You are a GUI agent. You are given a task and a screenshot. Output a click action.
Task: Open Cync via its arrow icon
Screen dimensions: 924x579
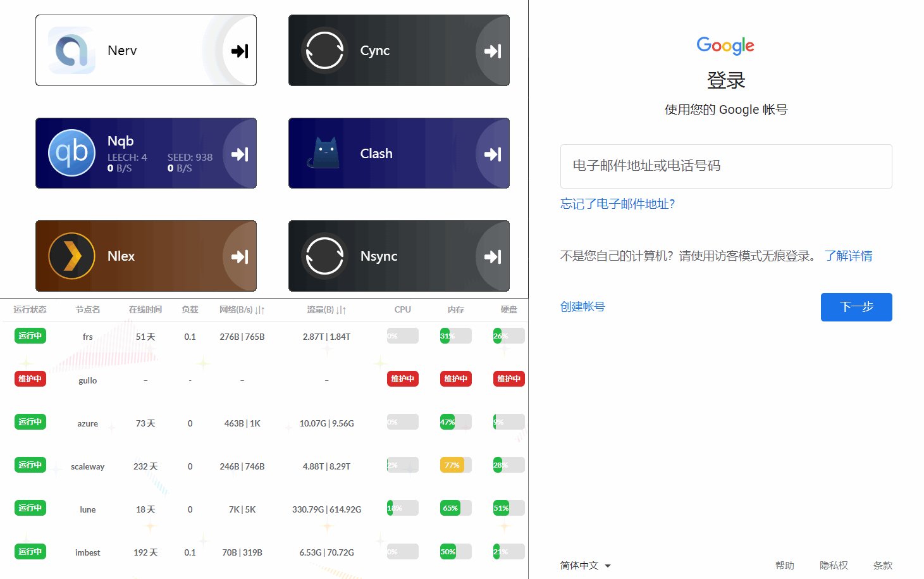pos(493,51)
